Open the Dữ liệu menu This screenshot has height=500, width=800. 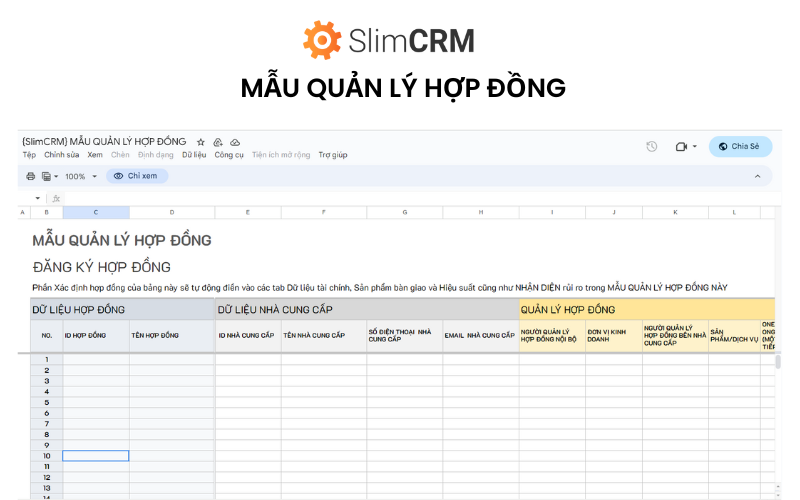pyautogui.click(x=194, y=155)
